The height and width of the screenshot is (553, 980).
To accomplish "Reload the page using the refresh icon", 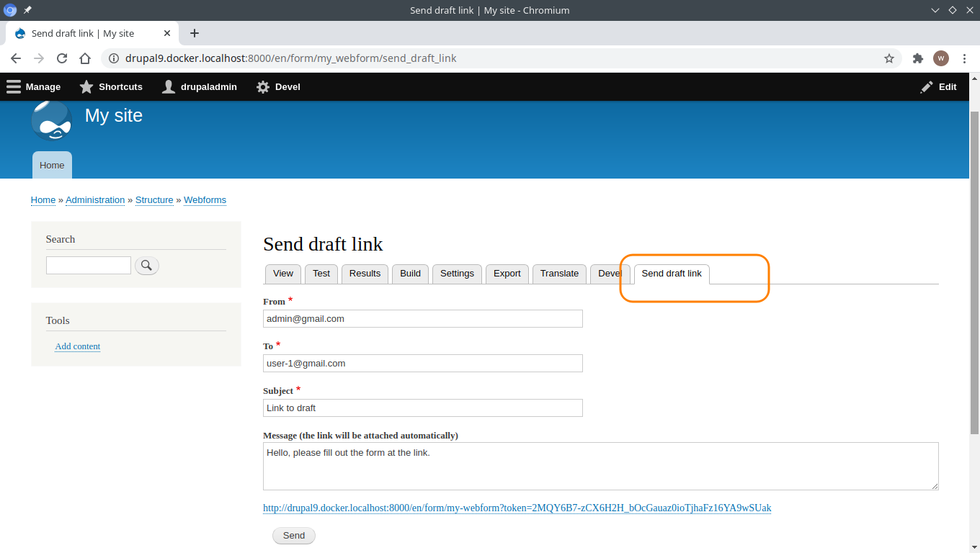I will (x=61, y=58).
